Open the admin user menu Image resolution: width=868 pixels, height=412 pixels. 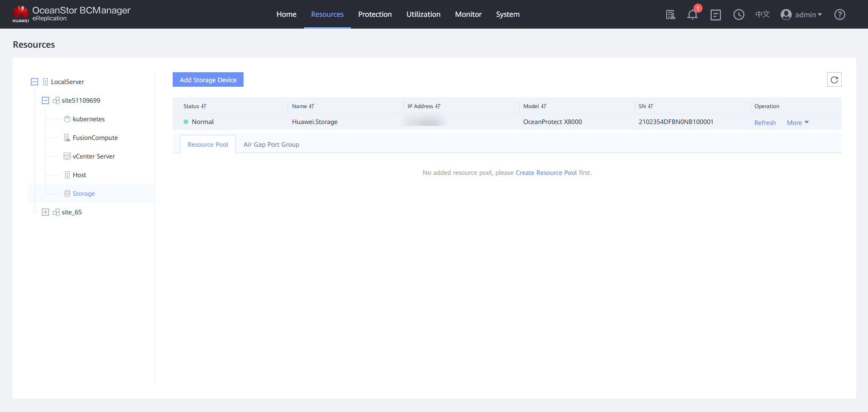pos(802,15)
